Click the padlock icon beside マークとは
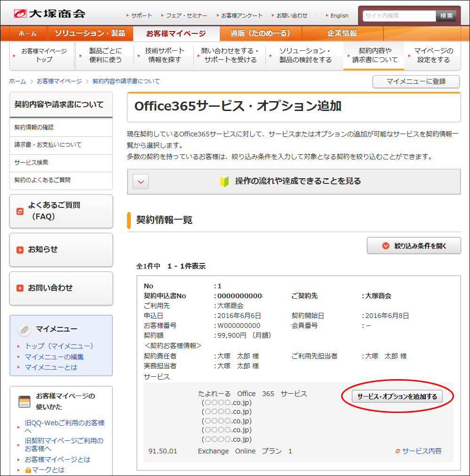 (28, 470)
